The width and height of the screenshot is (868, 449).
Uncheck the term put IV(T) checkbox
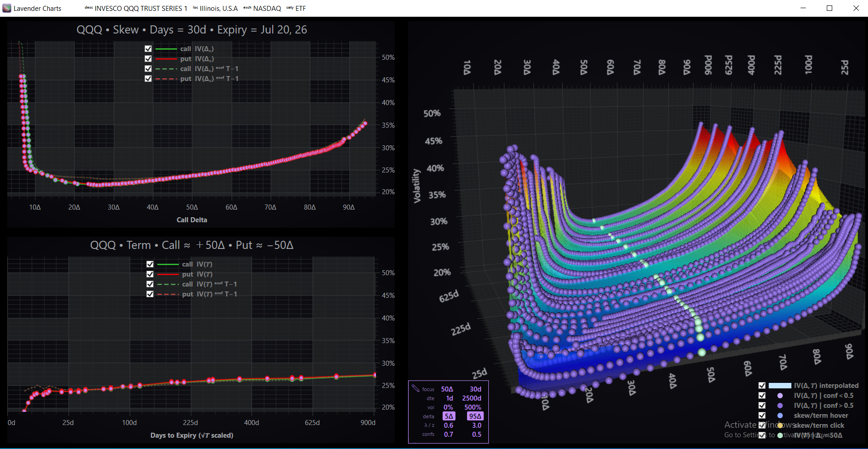click(x=150, y=274)
